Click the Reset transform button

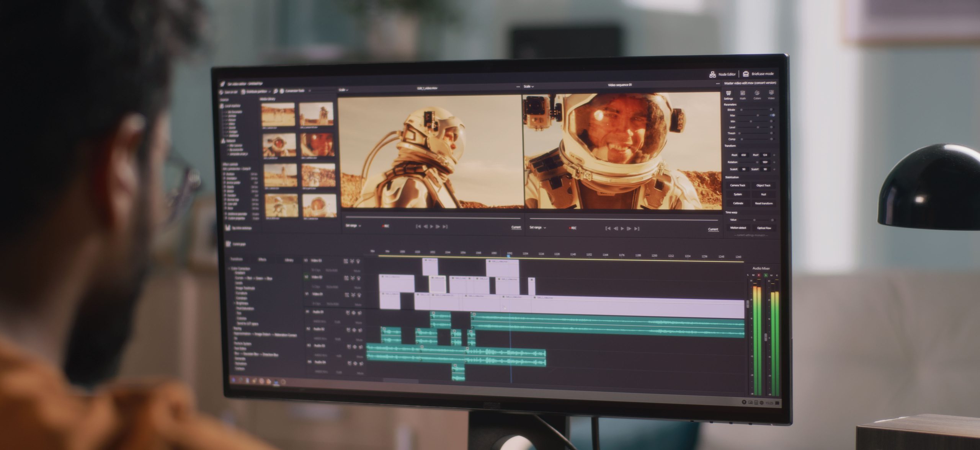763,203
